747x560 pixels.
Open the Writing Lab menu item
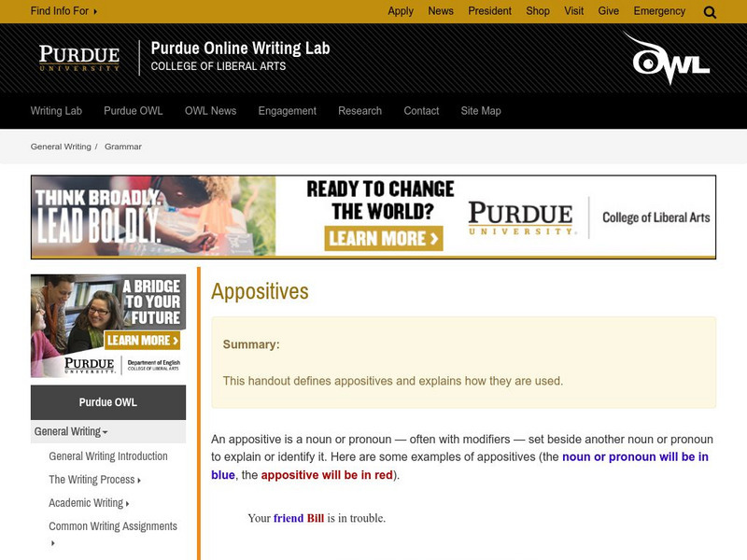pyautogui.click(x=57, y=110)
